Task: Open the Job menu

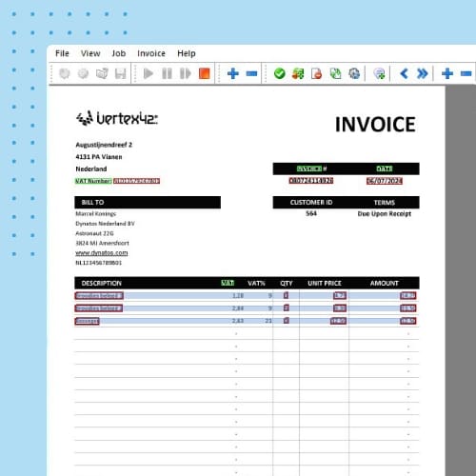Action: click(x=119, y=53)
